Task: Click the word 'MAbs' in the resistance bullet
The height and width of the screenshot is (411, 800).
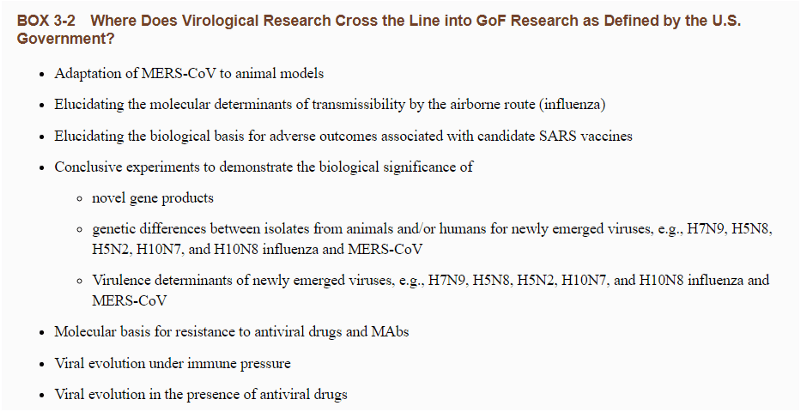Action: pyautogui.click(x=390, y=332)
